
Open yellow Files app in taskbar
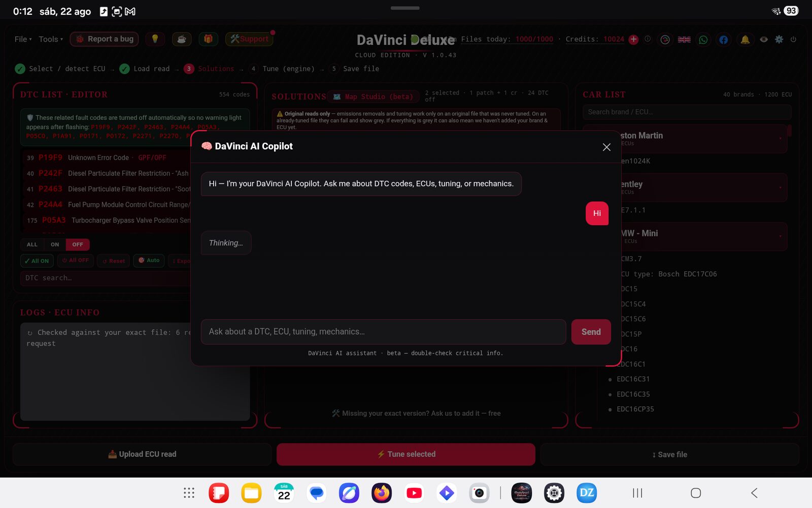251,493
